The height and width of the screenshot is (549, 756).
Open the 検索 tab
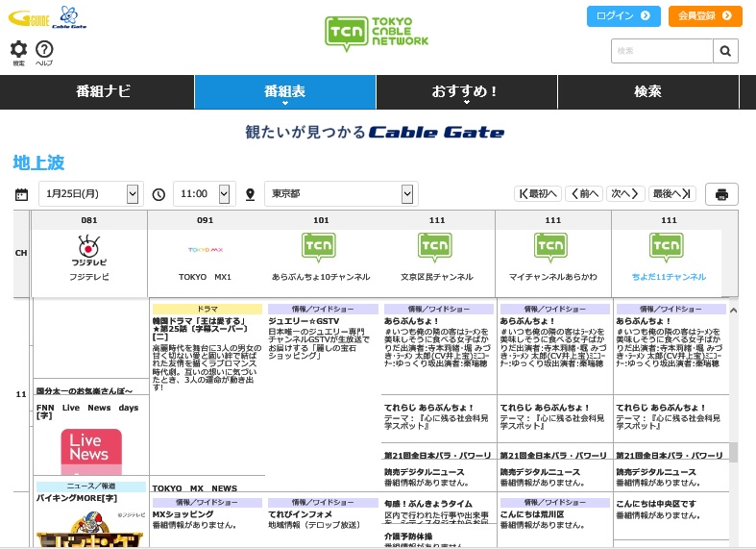pyautogui.click(x=648, y=92)
